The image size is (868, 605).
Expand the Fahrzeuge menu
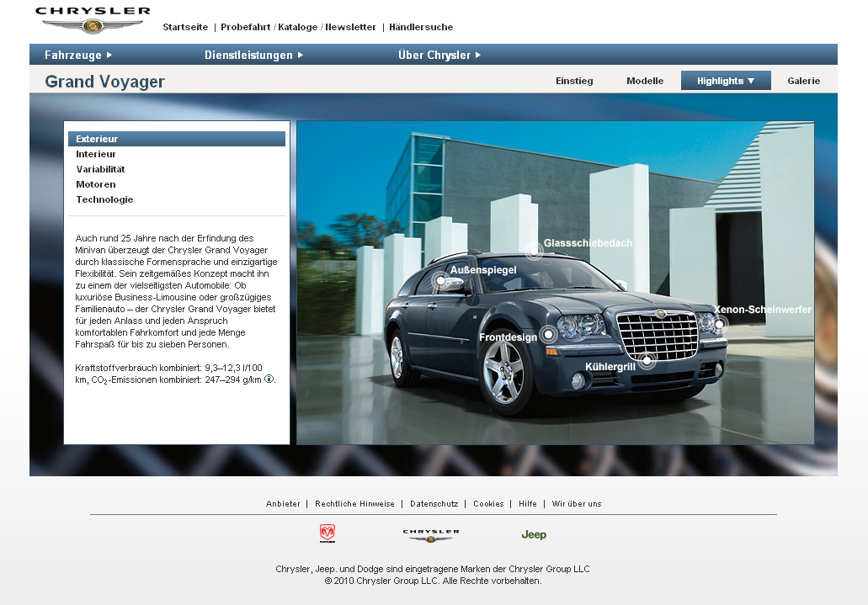pyautogui.click(x=78, y=56)
